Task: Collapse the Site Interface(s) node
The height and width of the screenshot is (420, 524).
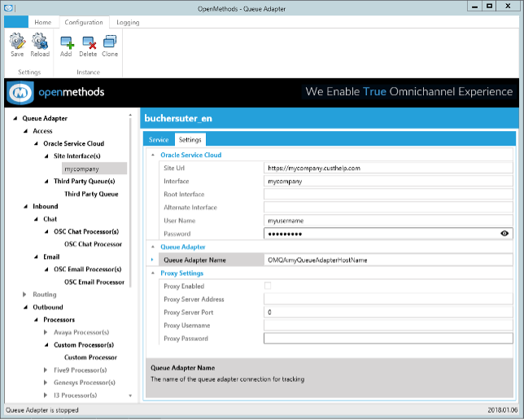Action: (x=46, y=156)
